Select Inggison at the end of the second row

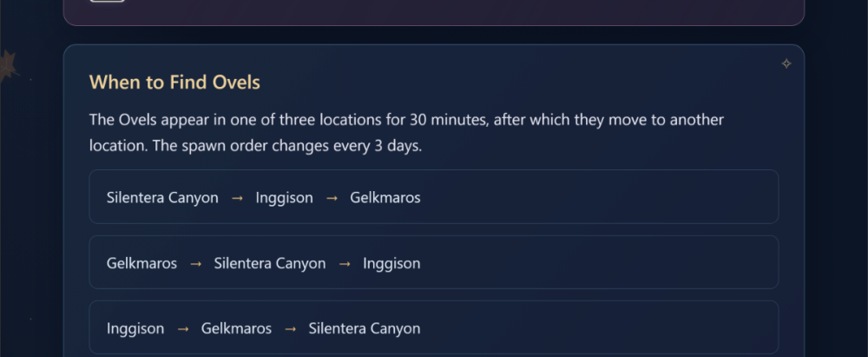(391, 263)
